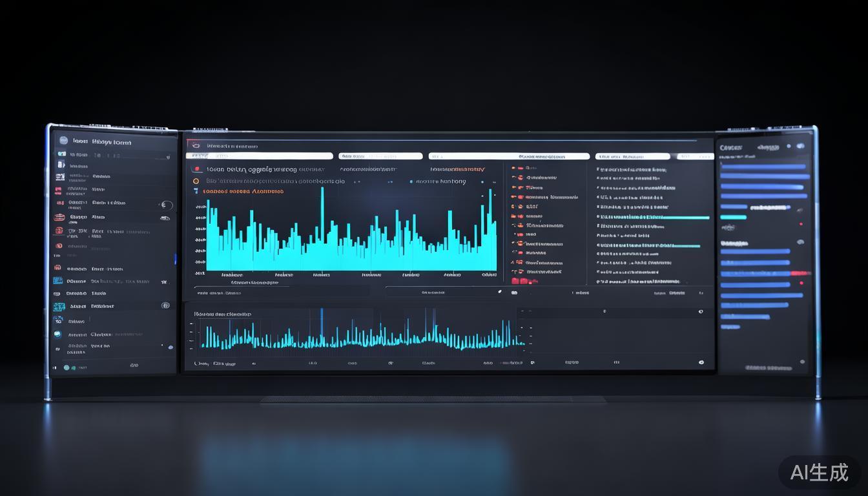Toggle the switch in right panel header
The height and width of the screenshot is (496, 868).
click(x=800, y=147)
